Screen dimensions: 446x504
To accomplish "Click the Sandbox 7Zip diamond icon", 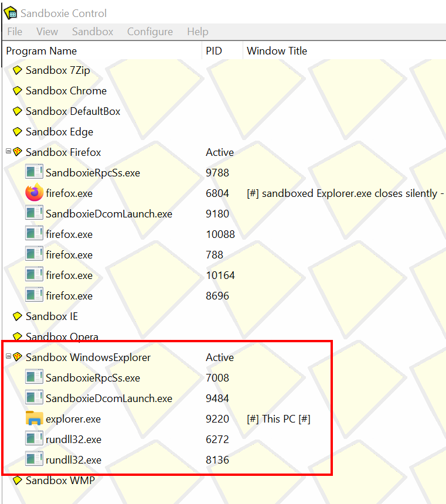I will [x=18, y=70].
